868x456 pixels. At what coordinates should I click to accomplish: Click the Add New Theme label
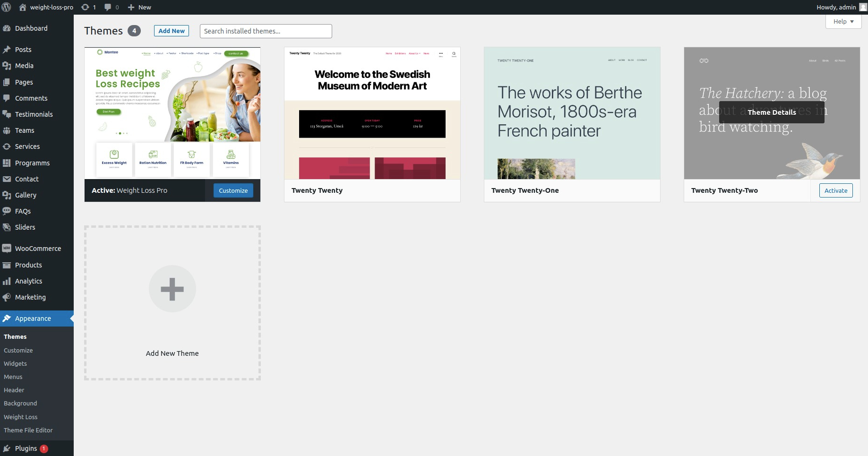coord(172,353)
